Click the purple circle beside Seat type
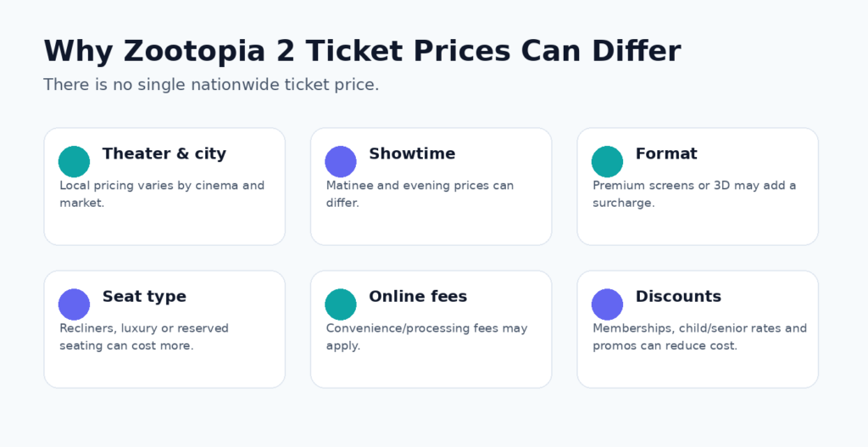This screenshot has width=868, height=447. (75, 305)
